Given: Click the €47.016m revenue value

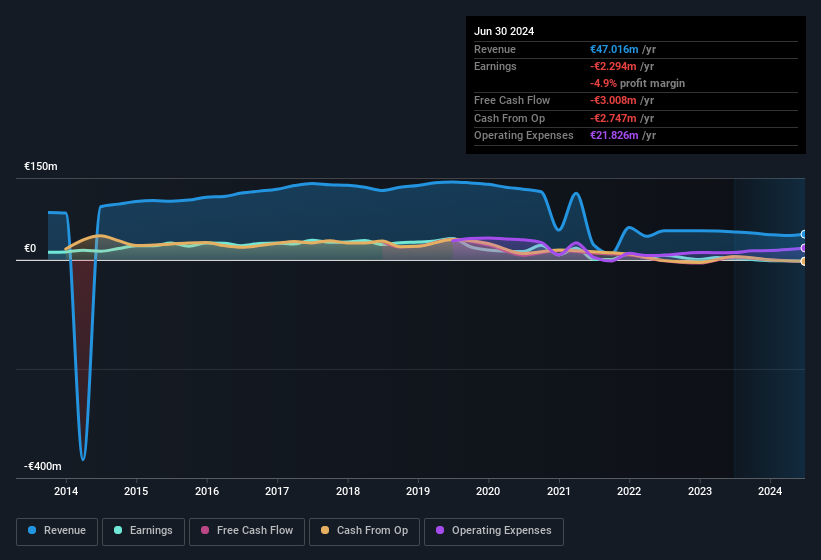Looking at the screenshot, I should [x=614, y=49].
